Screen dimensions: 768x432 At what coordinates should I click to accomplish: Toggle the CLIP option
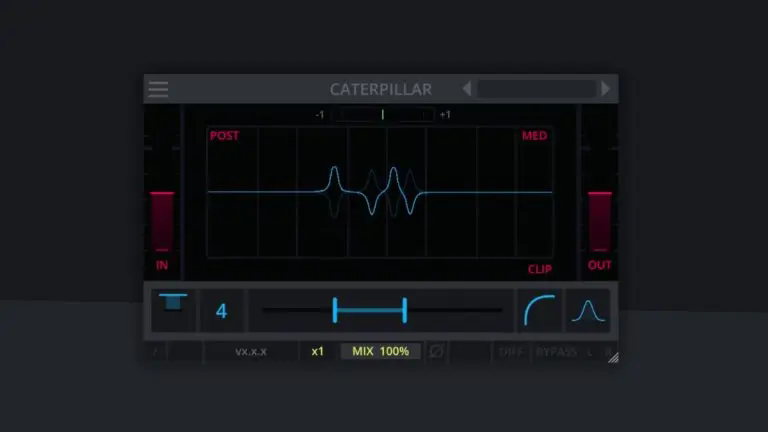pyautogui.click(x=540, y=269)
